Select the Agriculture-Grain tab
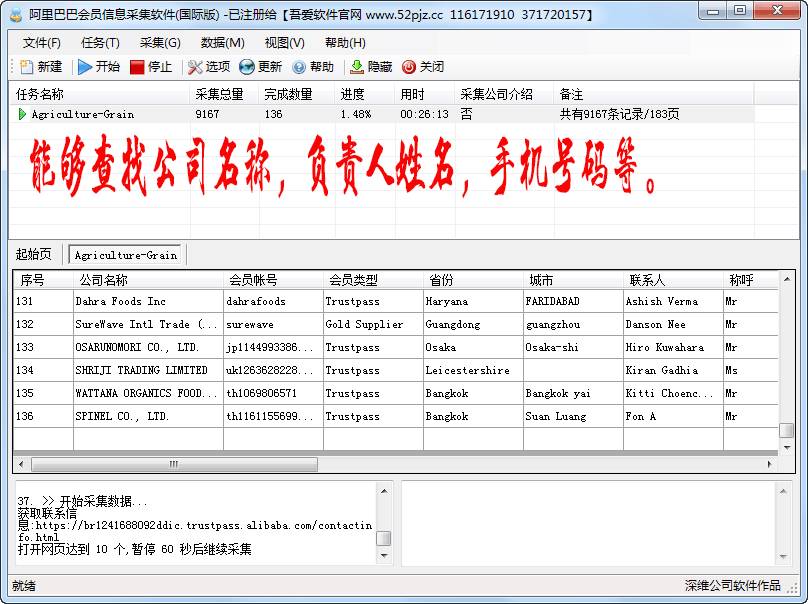This screenshot has height=604, width=808. click(x=126, y=255)
